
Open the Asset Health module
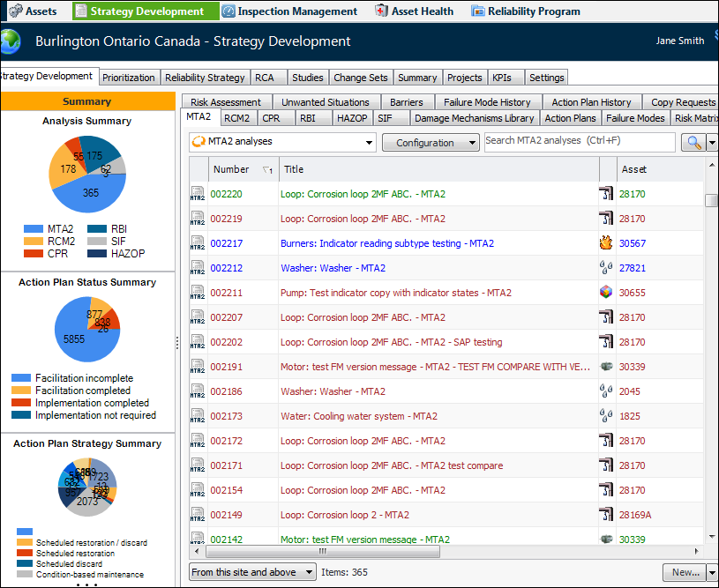click(x=414, y=11)
